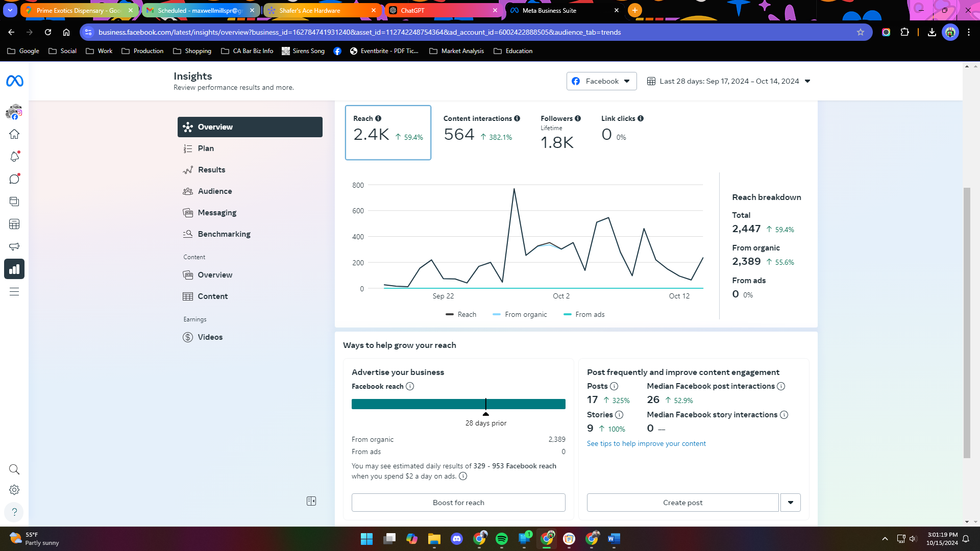Open the Facebook platform dropdown

[x=601, y=81]
